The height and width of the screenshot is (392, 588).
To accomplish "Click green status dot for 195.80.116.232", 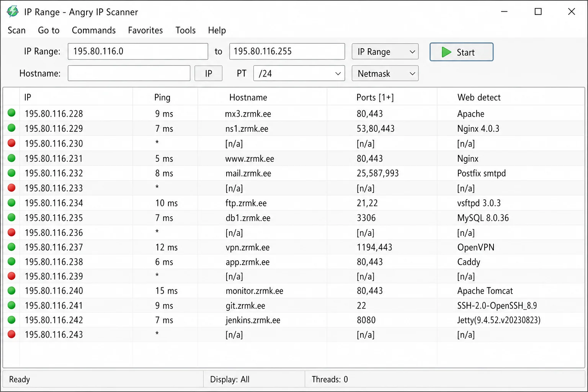I will click(x=11, y=173).
